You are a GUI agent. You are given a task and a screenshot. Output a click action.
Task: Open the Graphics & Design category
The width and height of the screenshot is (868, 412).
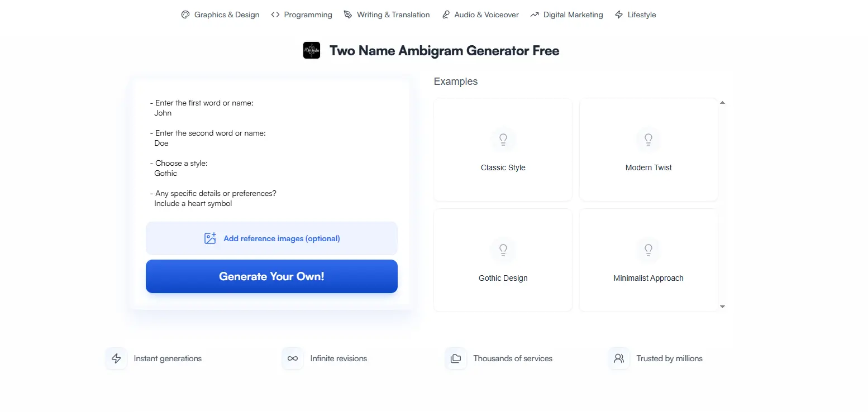(x=226, y=15)
